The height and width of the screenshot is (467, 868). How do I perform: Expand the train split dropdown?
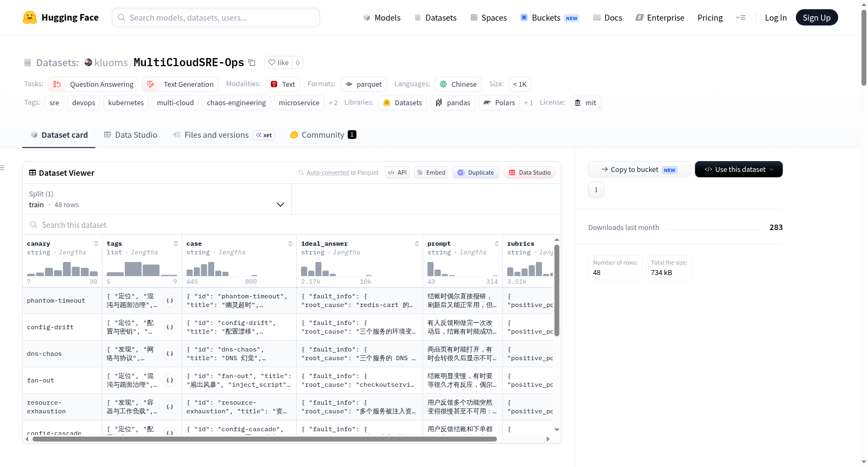(x=157, y=199)
